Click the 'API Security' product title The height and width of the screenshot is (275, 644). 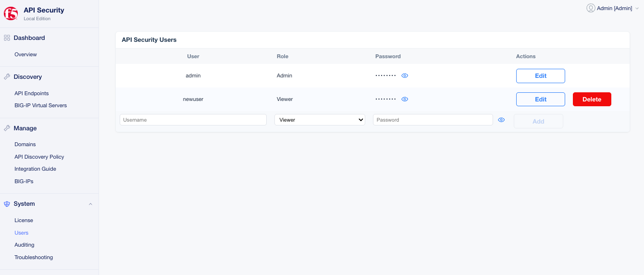[44, 10]
